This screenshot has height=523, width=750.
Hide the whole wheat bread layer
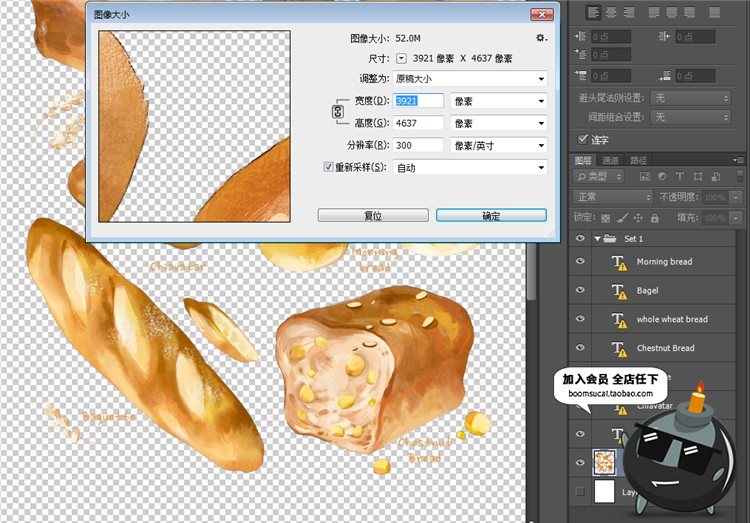pos(580,319)
